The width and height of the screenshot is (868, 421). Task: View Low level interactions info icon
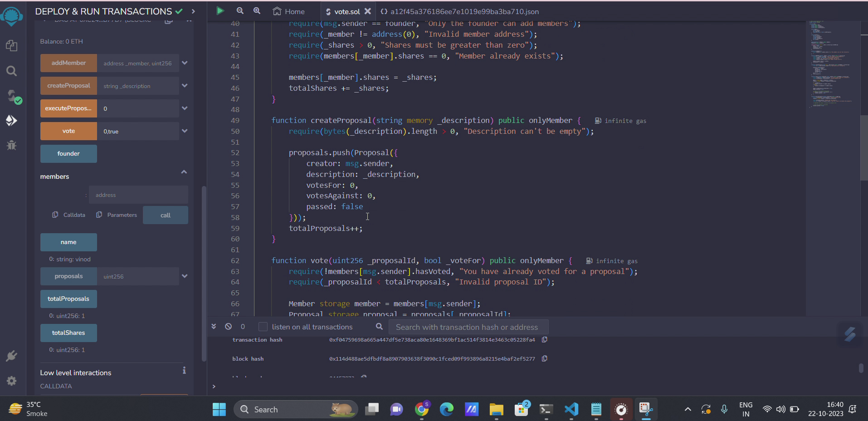(x=184, y=371)
